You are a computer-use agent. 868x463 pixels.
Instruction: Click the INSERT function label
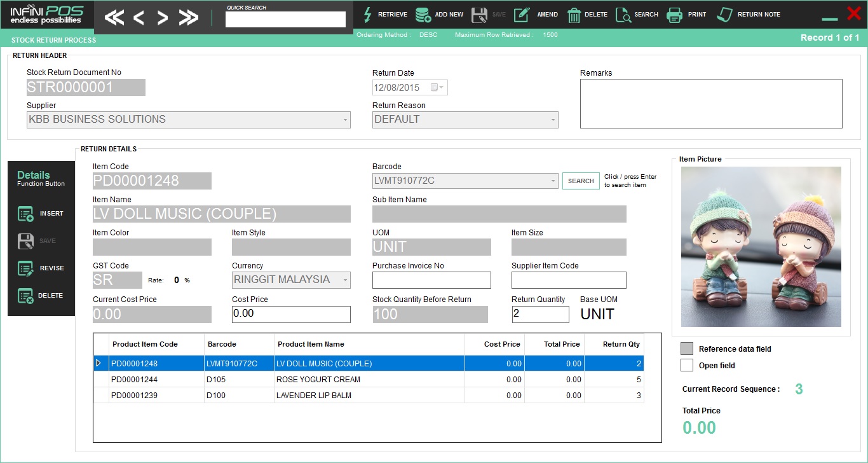click(51, 214)
